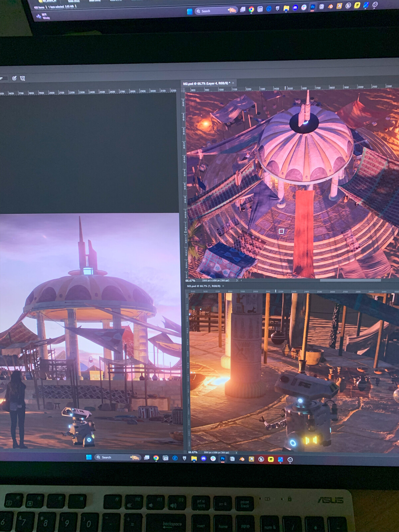Click the dome aerial view canvas in M2.psd
Image resolution: width=399 pixels, height=532 pixels.
[x=293, y=185]
